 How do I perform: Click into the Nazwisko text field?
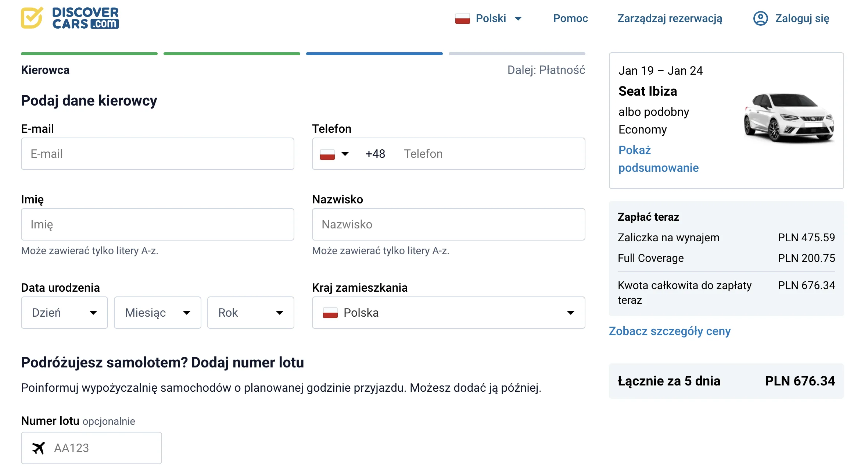(x=448, y=224)
